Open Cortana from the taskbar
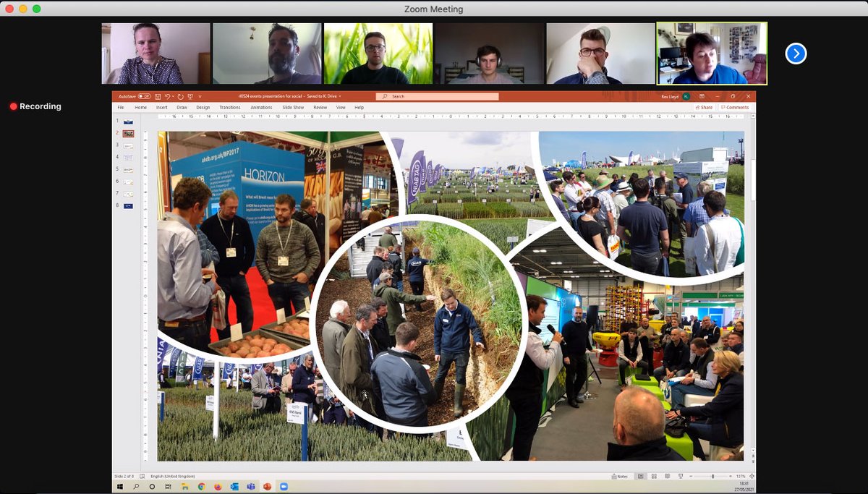The image size is (868, 494). [152, 487]
